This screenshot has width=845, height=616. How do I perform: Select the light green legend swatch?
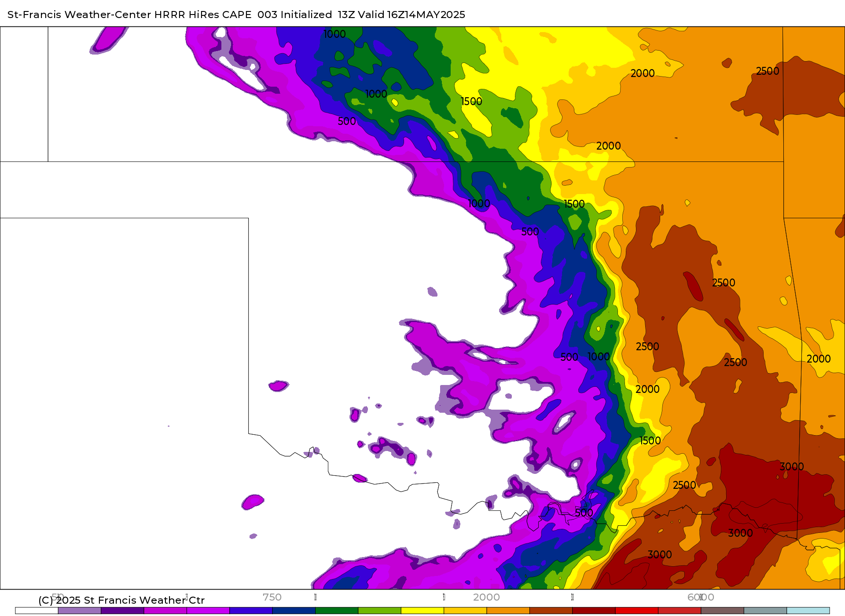coord(380,610)
